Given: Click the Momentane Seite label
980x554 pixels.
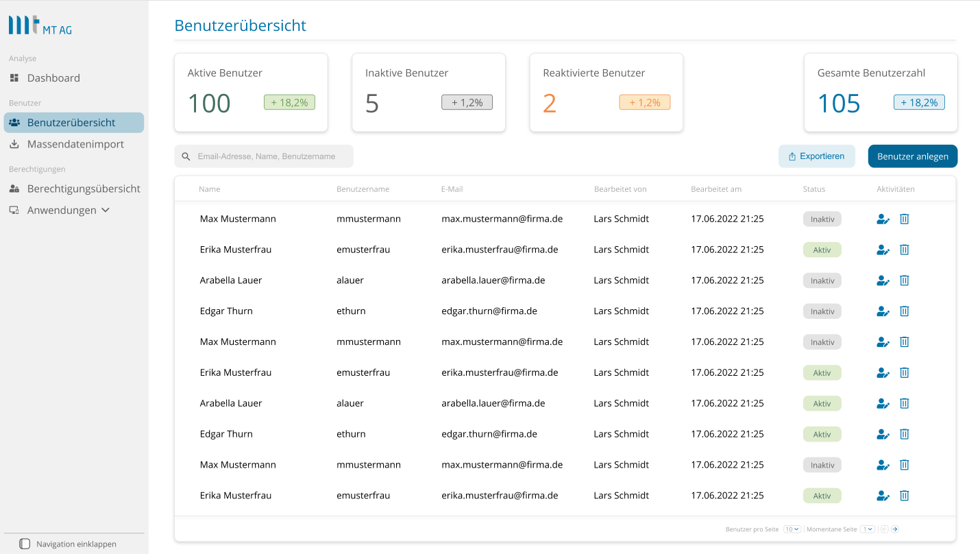Looking at the screenshot, I should click(x=832, y=529).
